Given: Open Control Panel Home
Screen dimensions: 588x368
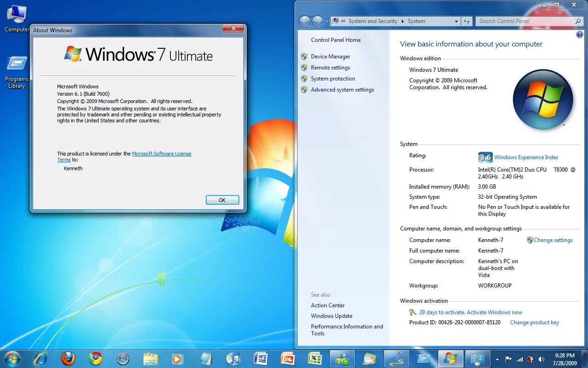Looking at the screenshot, I should click(336, 40).
